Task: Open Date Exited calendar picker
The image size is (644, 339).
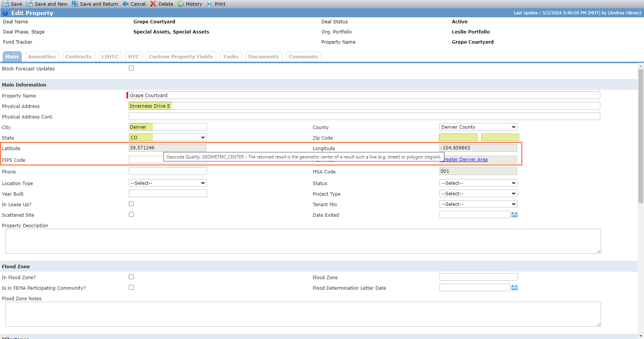Action: click(x=514, y=214)
